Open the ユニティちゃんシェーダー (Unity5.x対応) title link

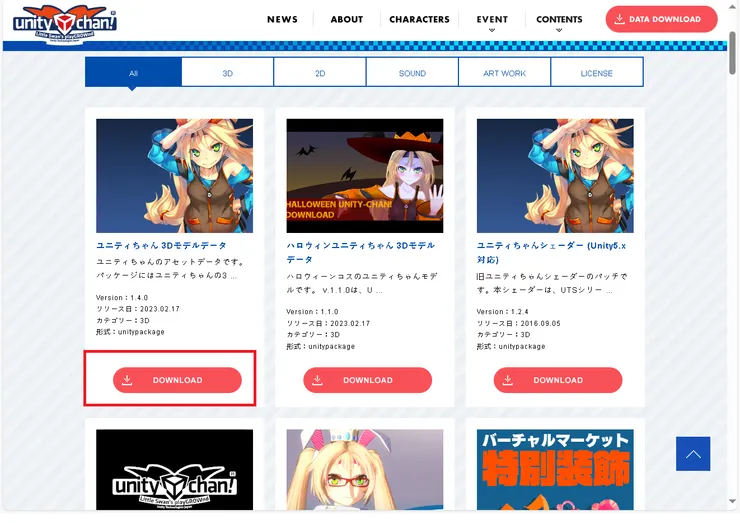coord(551,253)
